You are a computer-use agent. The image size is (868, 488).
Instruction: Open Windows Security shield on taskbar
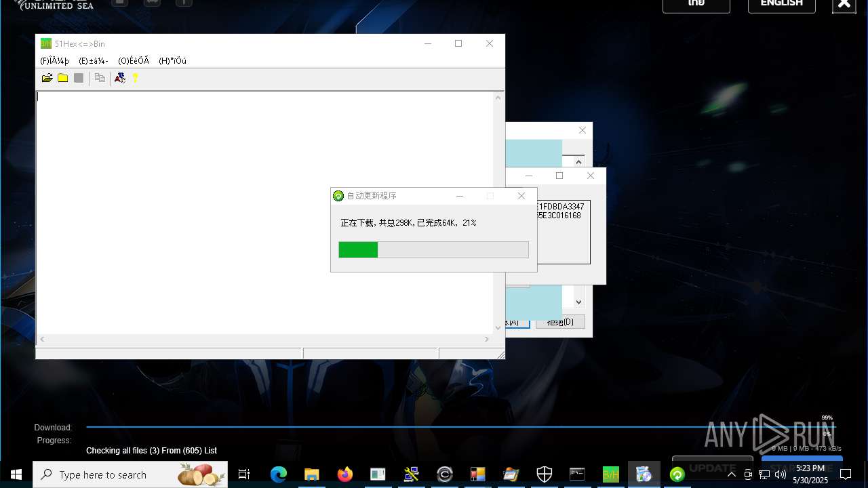pyautogui.click(x=545, y=474)
